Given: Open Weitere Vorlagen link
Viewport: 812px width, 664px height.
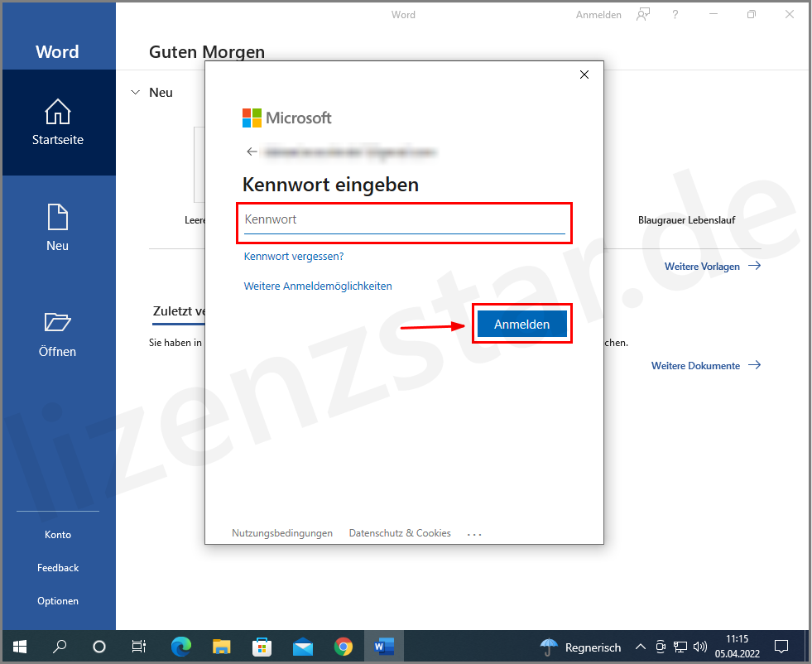Looking at the screenshot, I should click(713, 267).
